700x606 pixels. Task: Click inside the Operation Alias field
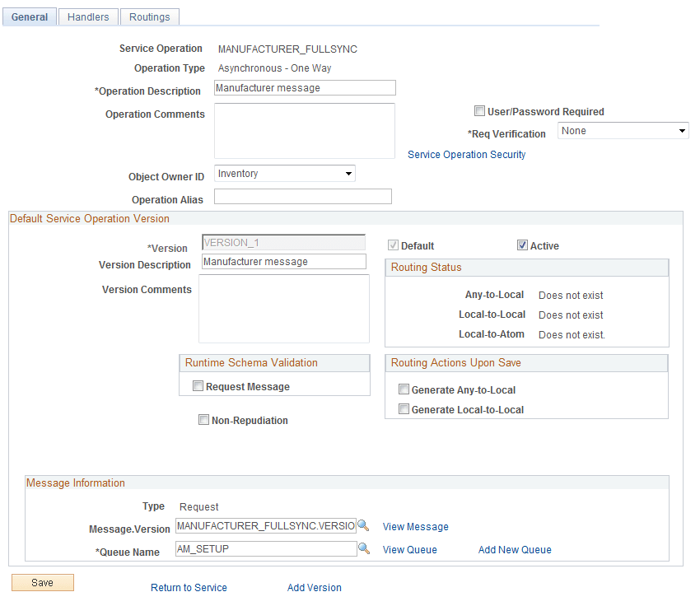click(302, 196)
